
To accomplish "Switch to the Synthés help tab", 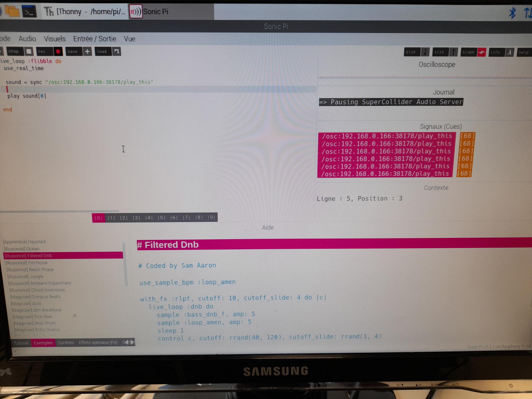I will pos(66,343).
